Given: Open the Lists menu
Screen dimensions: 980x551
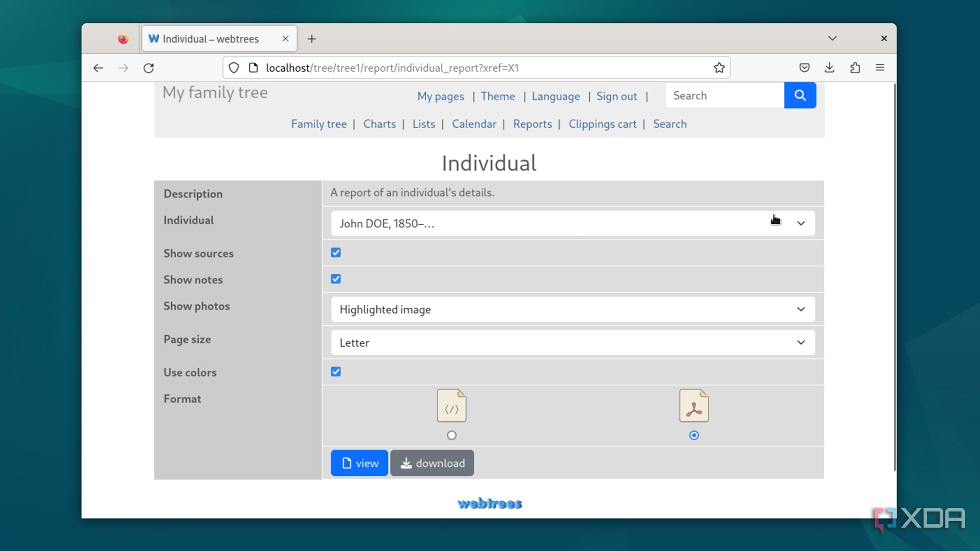Looking at the screenshot, I should (x=423, y=124).
